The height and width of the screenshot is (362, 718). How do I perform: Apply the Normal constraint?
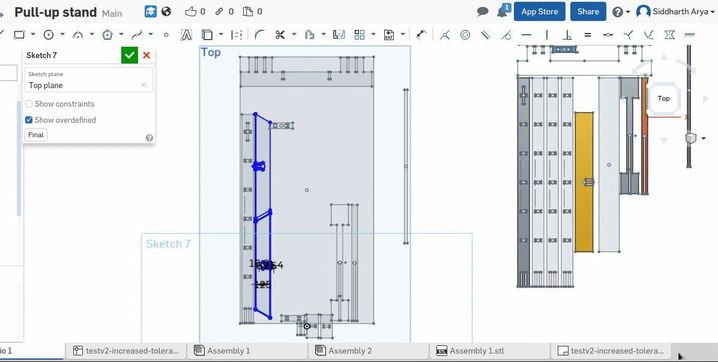point(628,35)
